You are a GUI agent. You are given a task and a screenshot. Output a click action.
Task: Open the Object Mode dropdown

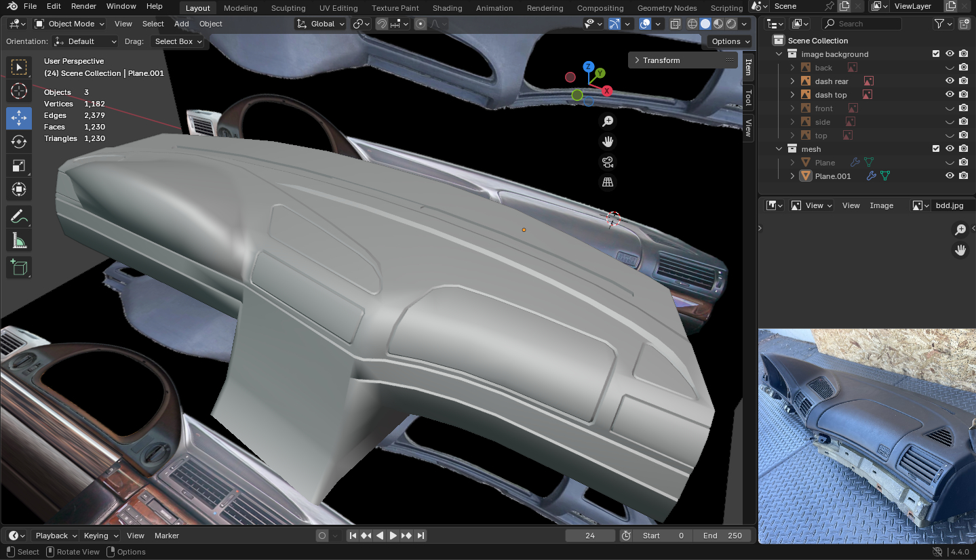(x=69, y=24)
